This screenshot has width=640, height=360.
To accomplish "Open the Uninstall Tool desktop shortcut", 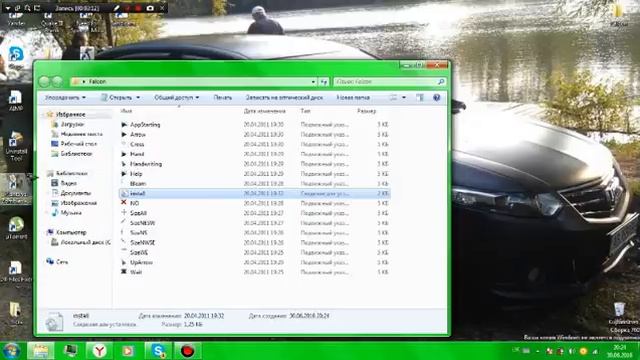I will pyautogui.click(x=16, y=147).
